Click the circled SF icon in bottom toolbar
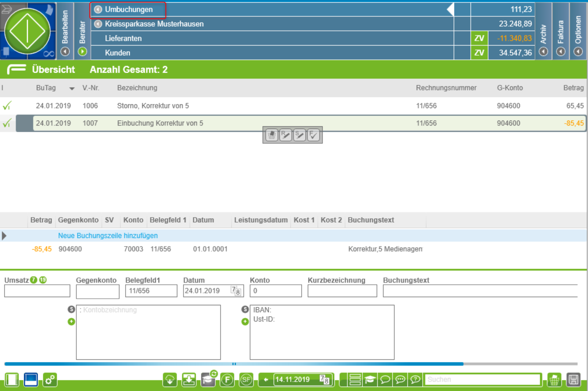The height and width of the screenshot is (391, 588). (246, 379)
